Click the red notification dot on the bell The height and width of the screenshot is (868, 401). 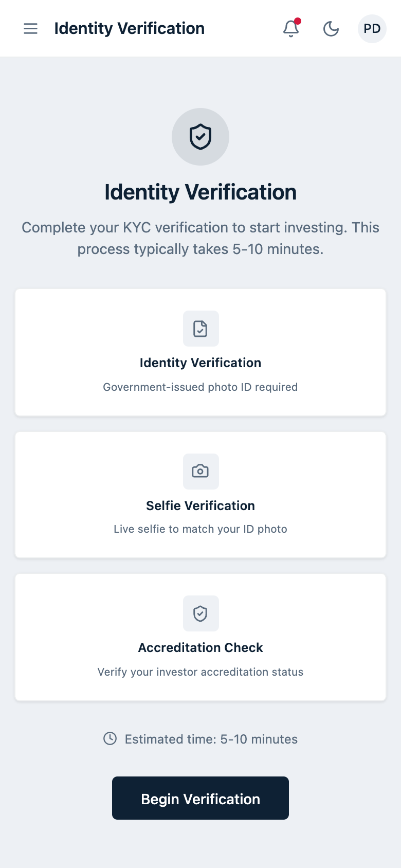point(298,22)
